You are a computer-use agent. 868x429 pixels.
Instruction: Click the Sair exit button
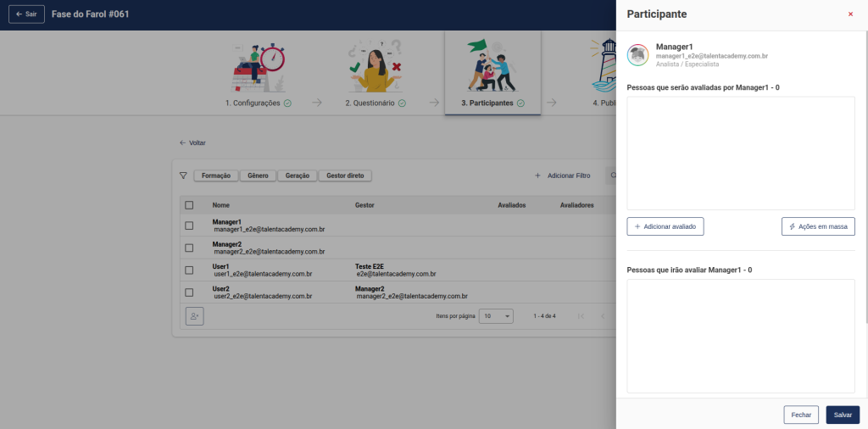click(26, 14)
